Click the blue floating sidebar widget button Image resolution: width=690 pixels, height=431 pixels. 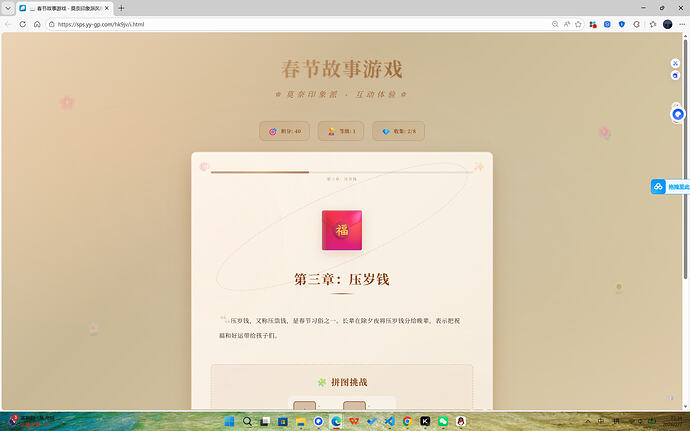pos(670,186)
